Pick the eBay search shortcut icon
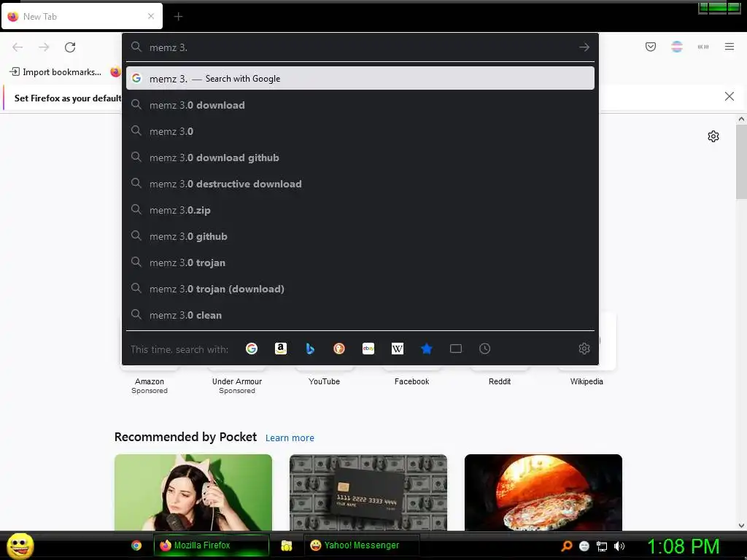 pos(368,349)
